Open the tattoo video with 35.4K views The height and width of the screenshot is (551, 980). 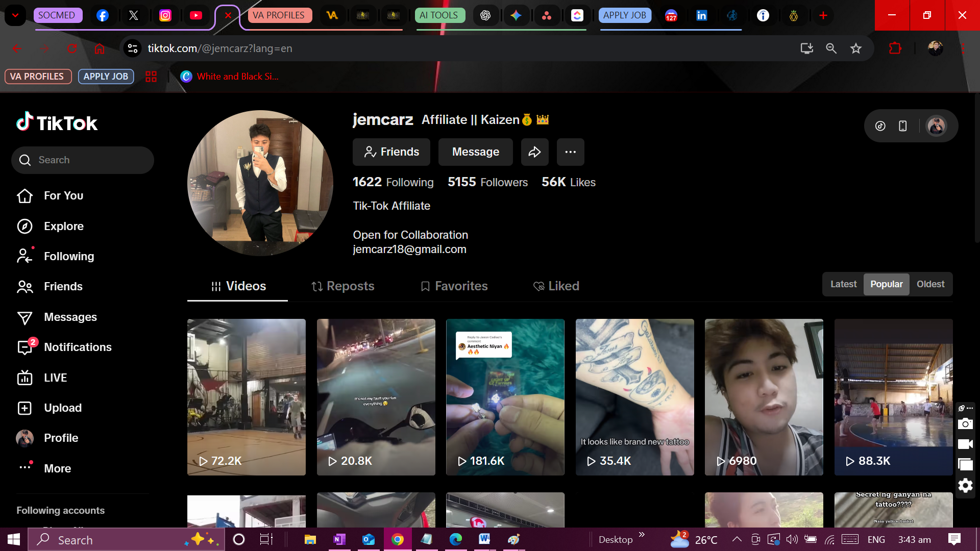click(634, 397)
